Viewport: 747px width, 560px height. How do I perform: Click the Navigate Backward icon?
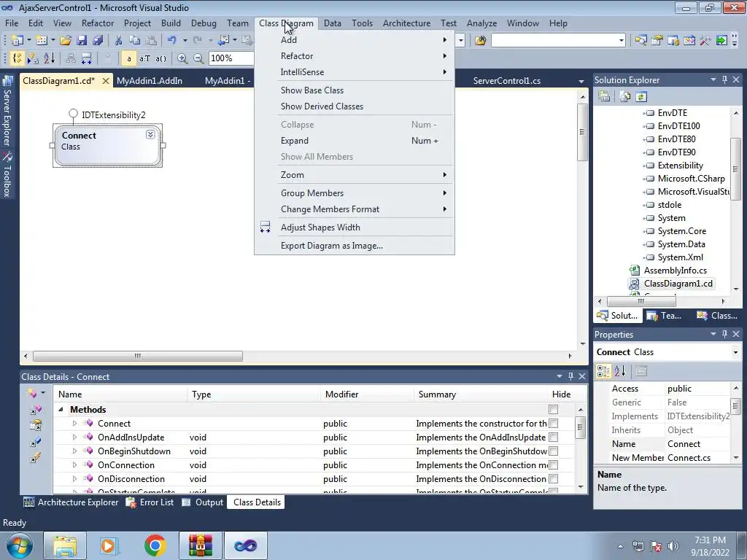[223, 41]
